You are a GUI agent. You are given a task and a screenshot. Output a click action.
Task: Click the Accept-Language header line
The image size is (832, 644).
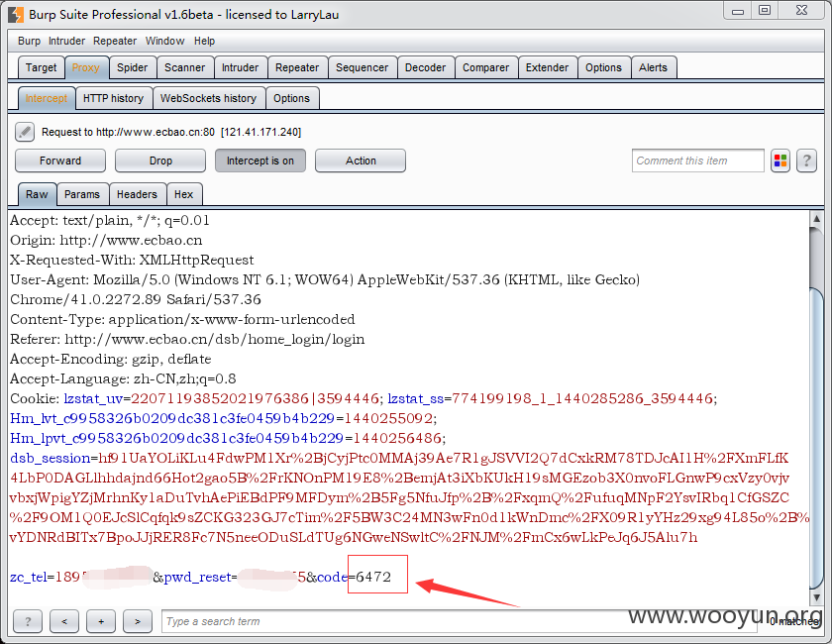click(123, 379)
